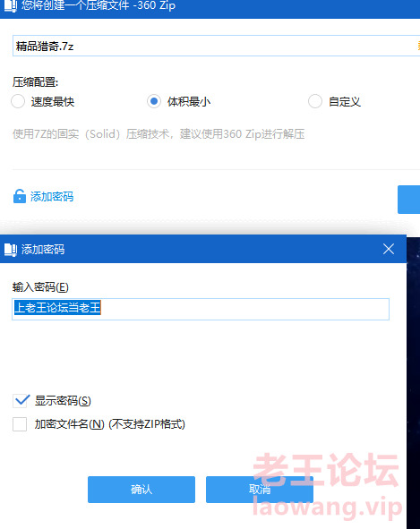Enable the 加密文件名(N) checkbox

coord(20,424)
